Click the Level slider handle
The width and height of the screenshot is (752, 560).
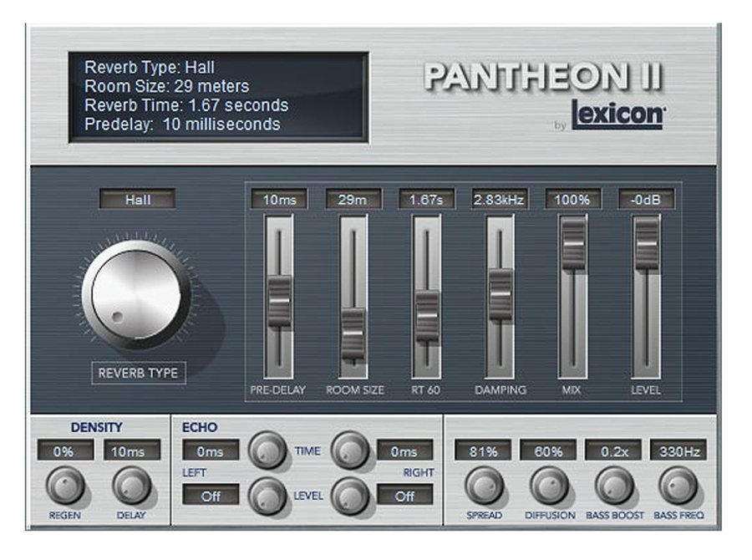point(646,242)
